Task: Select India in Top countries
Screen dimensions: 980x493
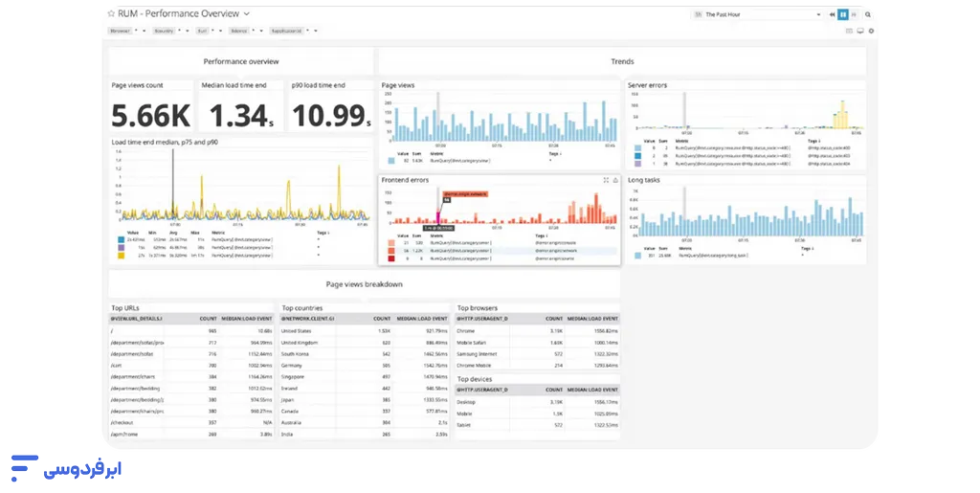Action: pos(365,435)
